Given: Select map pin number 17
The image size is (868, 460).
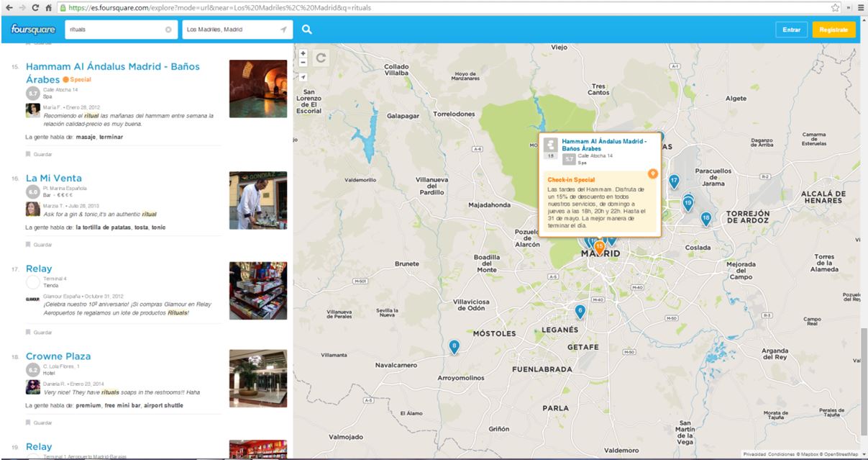Looking at the screenshot, I should pyautogui.click(x=674, y=181).
